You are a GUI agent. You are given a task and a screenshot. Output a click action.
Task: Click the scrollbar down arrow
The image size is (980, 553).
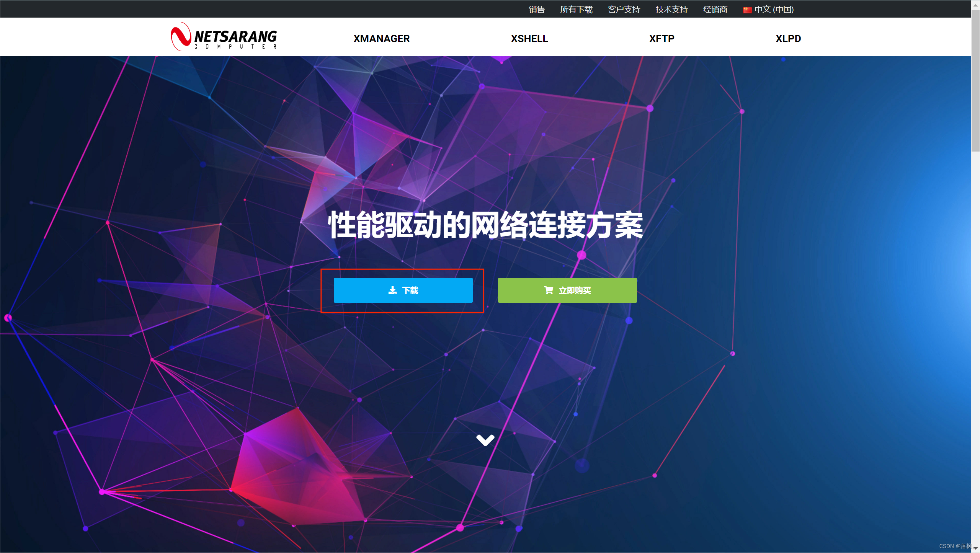click(975, 548)
